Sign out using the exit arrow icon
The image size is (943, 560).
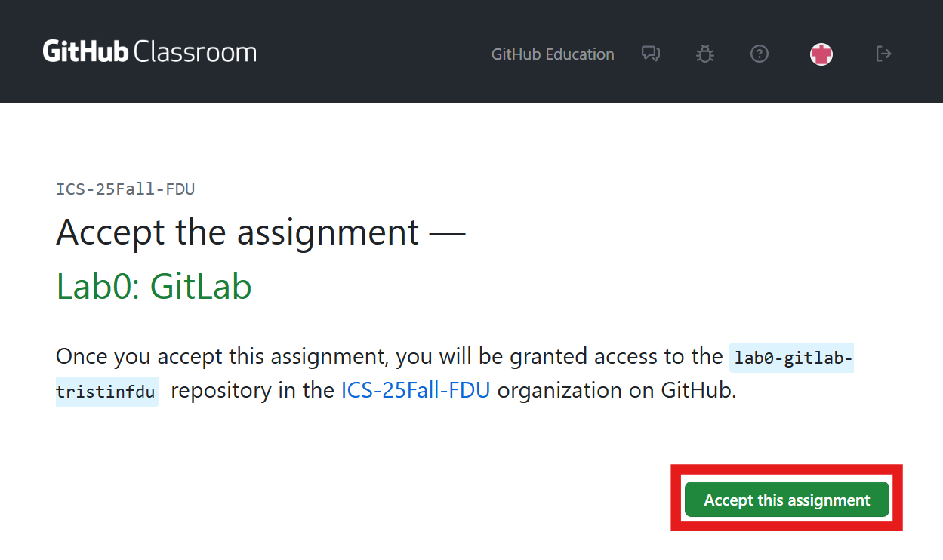click(x=883, y=54)
